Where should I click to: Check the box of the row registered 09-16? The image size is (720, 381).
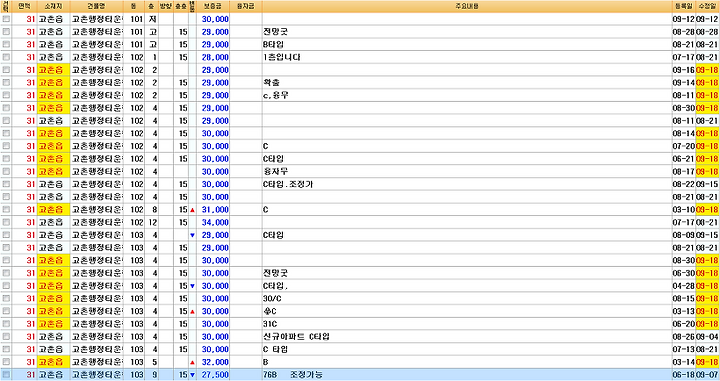[6, 70]
